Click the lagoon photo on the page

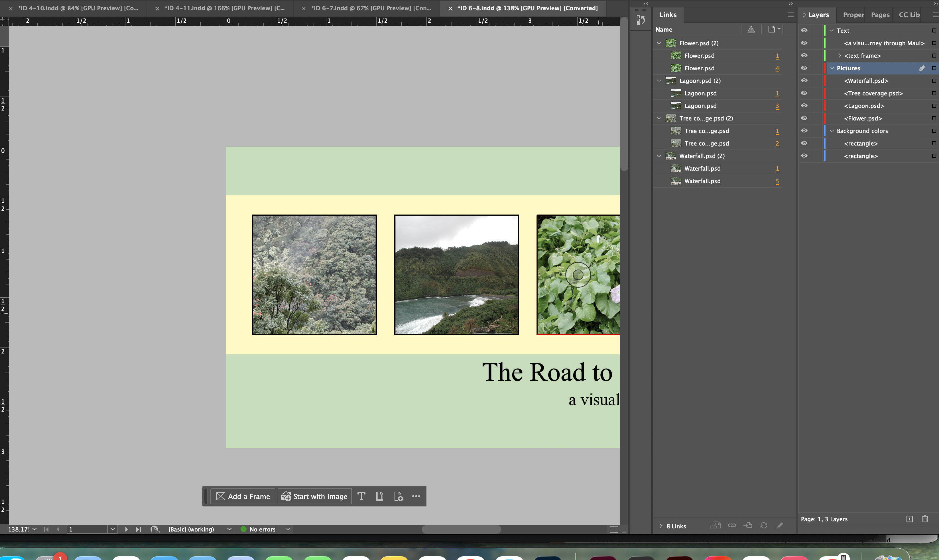click(x=456, y=275)
